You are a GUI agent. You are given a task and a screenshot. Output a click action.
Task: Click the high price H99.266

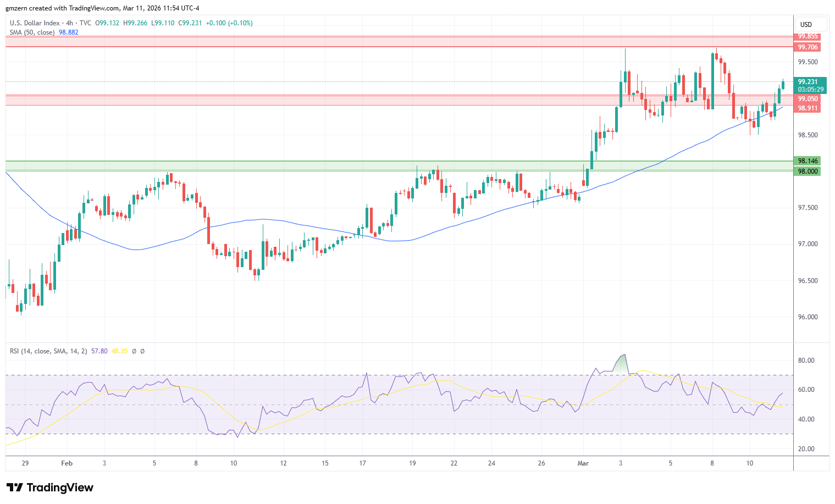[135, 23]
